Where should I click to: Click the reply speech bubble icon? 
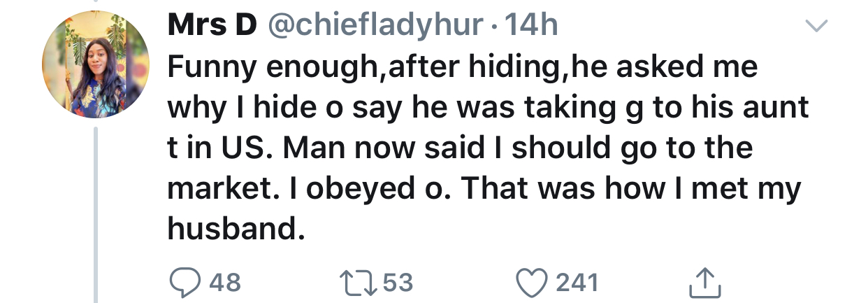(x=184, y=282)
